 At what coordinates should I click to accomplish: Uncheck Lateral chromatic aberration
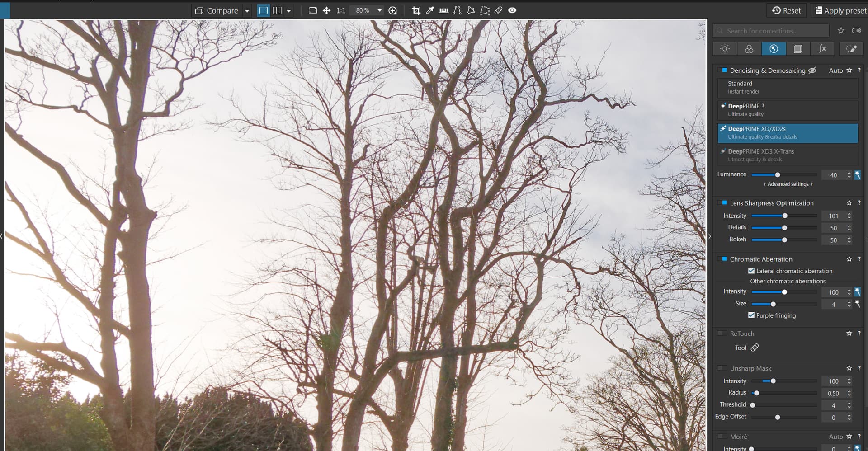click(751, 271)
